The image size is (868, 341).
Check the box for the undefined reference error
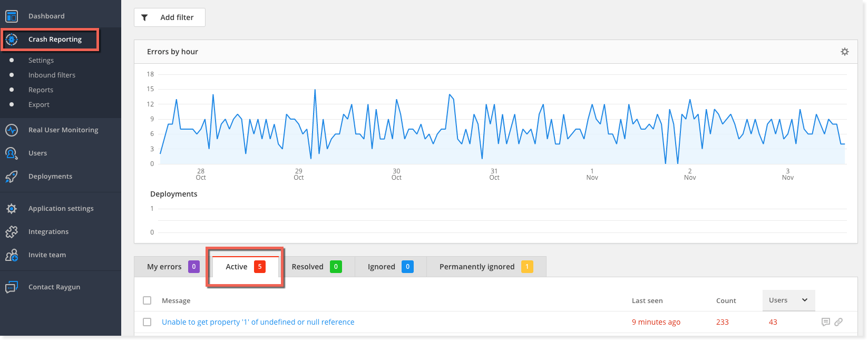point(147,322)
